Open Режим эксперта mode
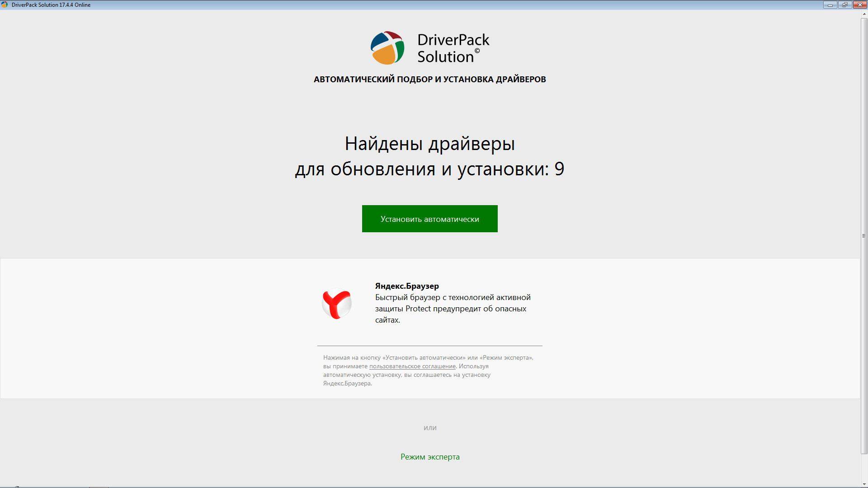The width and height of the screenshot is (868, 488). click(430, 457)
